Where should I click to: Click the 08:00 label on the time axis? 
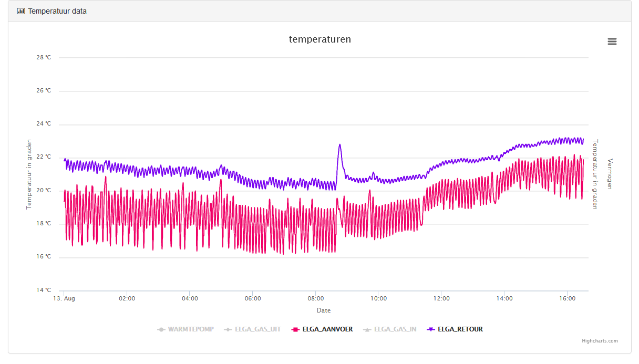(x=315, y=298)
